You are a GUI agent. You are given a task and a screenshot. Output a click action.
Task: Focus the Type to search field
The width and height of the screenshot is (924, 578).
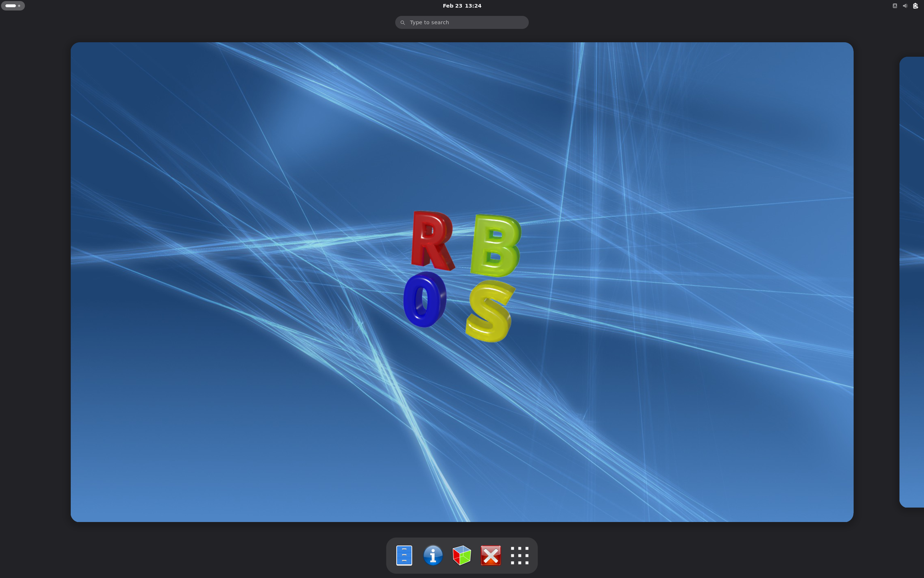click(462, 22)
